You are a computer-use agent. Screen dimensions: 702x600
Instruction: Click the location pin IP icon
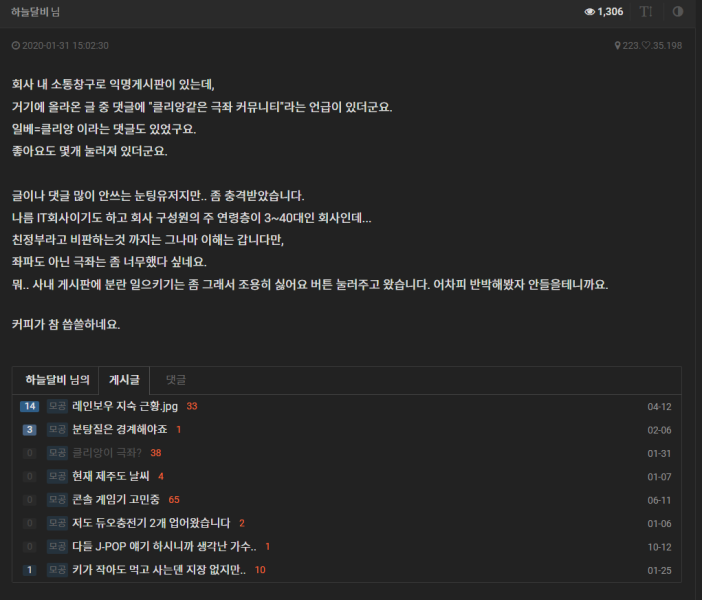point(617,45)
